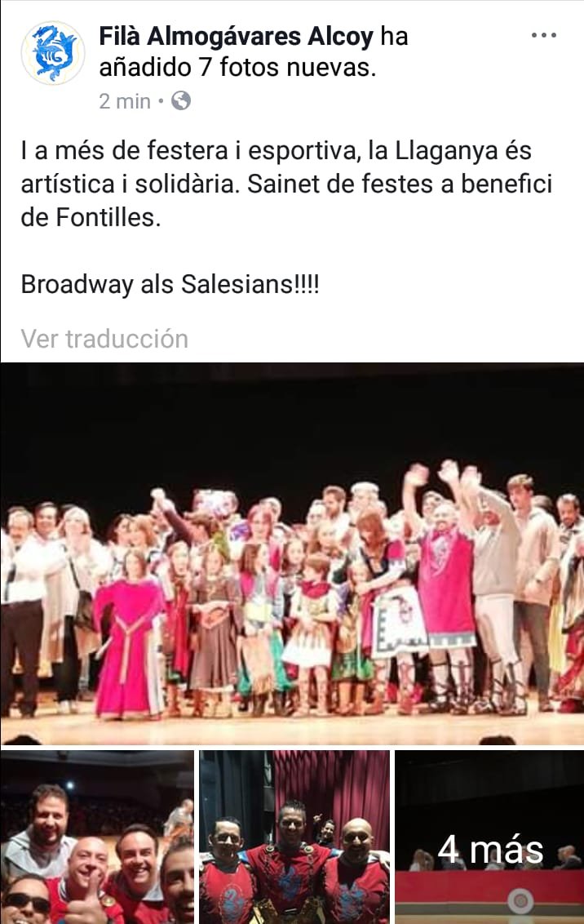Click the 'Broadway als Salesians!!!!' text line

[170, 285]
